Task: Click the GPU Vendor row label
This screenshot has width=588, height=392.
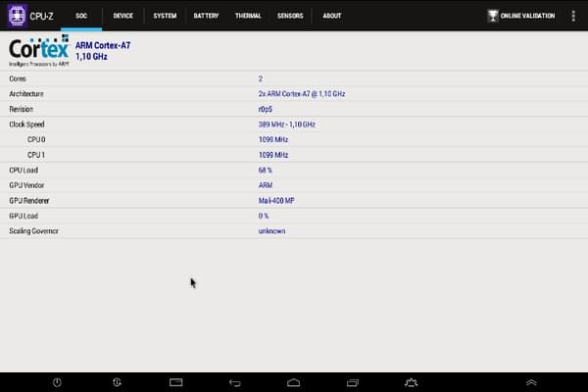Action: point(26,185)
